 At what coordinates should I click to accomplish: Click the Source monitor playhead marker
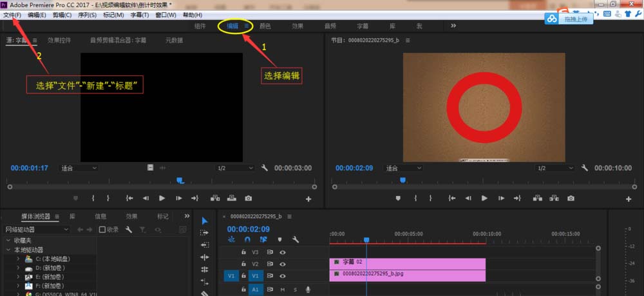pos(180,180)
